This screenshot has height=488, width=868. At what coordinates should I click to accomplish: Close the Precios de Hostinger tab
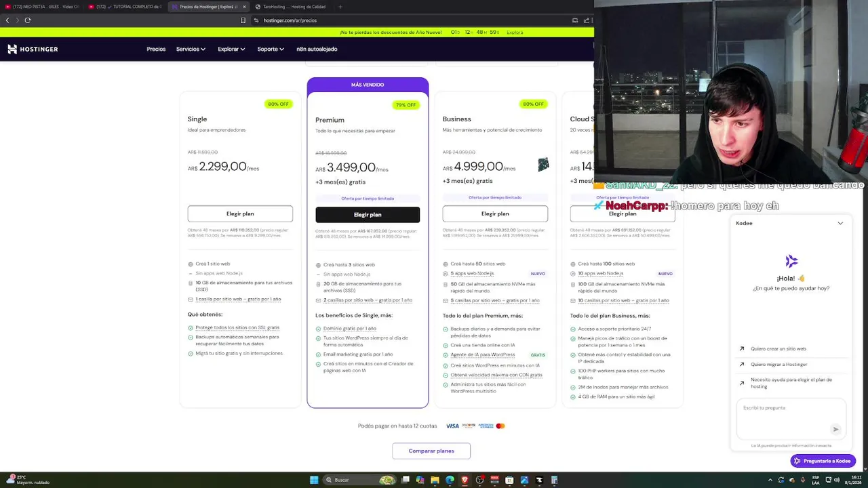[244, 7]
